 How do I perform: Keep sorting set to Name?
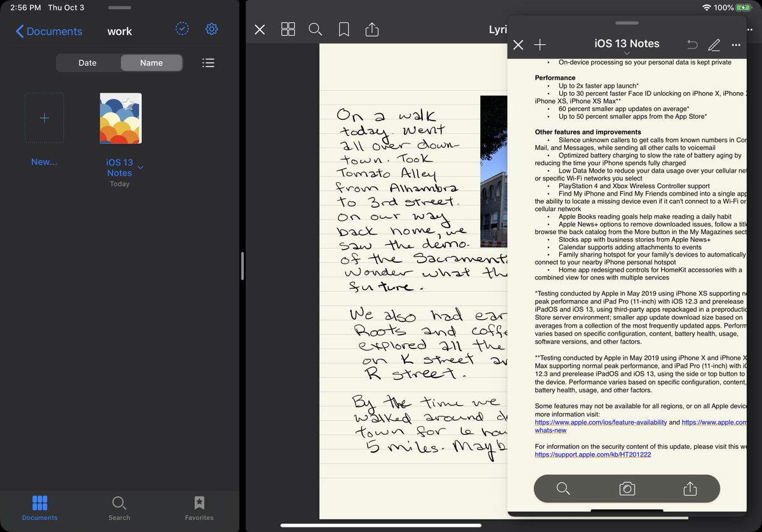point(151,62)
